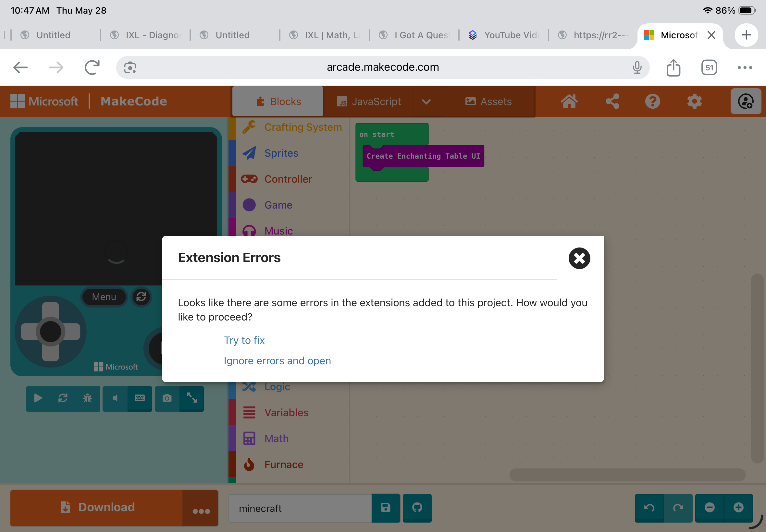Edit the project name field minecraft

[x=300, y=508]
